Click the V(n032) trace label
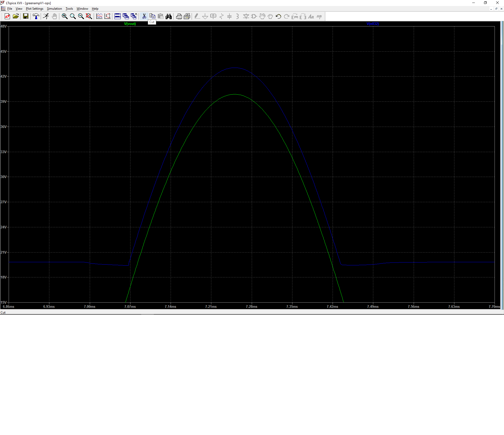 373,24
